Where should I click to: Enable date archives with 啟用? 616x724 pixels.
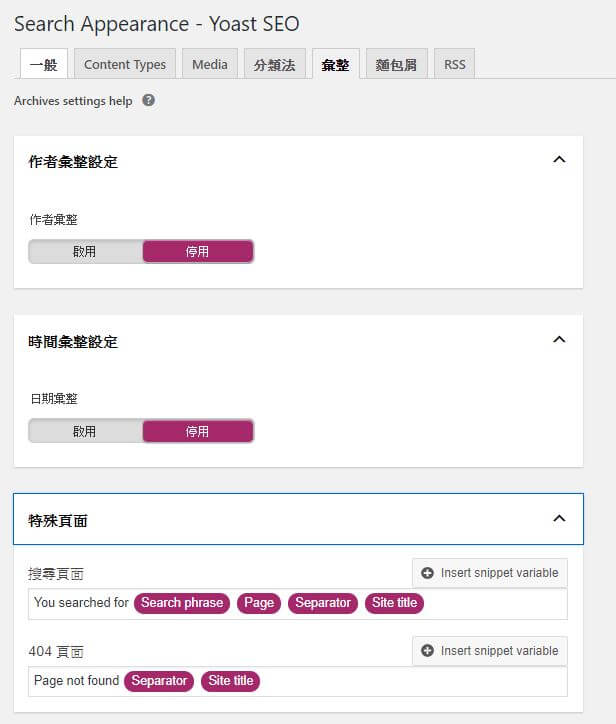(85, 432)
